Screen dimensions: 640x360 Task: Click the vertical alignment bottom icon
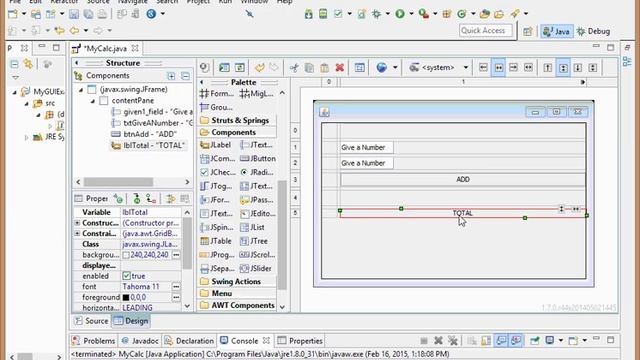click(578, 67)
